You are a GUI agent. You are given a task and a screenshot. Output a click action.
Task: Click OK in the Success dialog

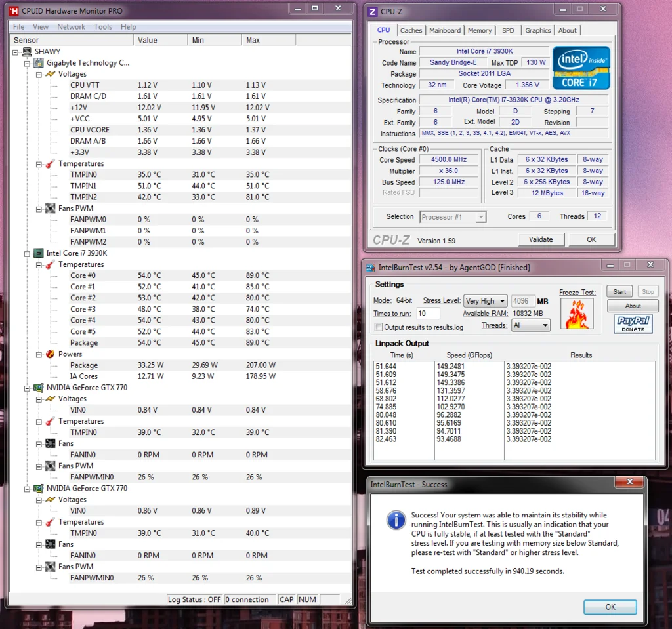610,607
